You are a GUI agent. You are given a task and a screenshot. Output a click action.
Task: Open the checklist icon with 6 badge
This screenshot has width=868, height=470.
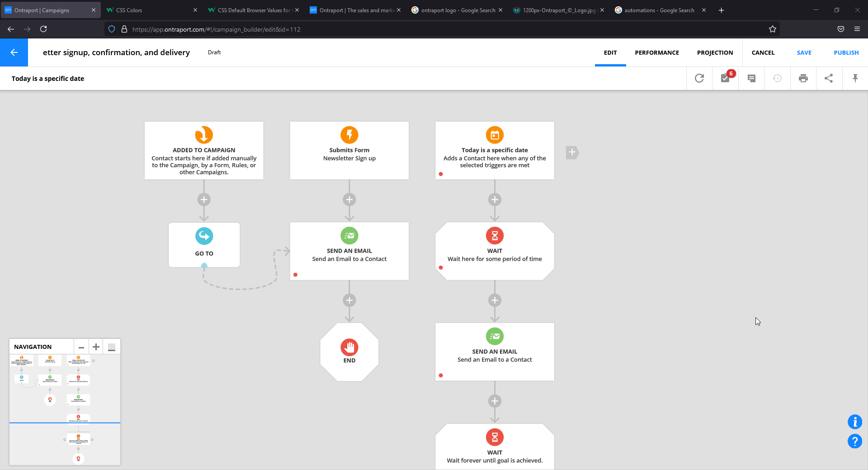click(726, 78)
